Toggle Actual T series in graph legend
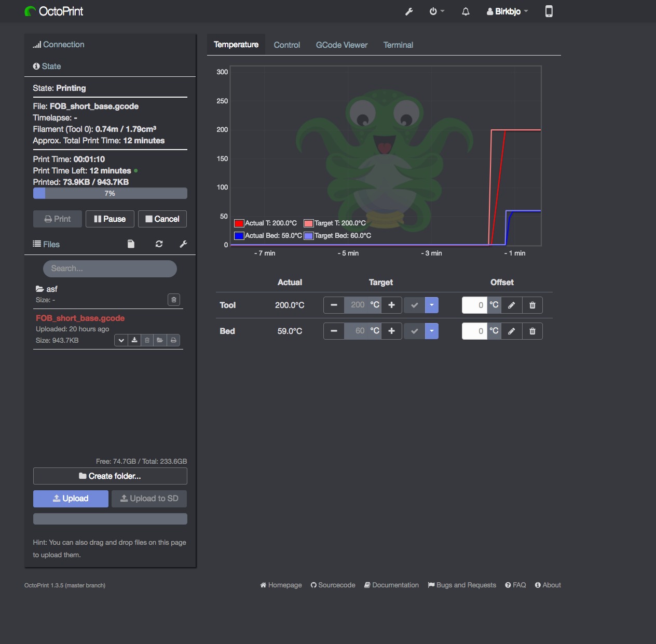The width and height of the screenshot is (656, 644). pos(266,223)
